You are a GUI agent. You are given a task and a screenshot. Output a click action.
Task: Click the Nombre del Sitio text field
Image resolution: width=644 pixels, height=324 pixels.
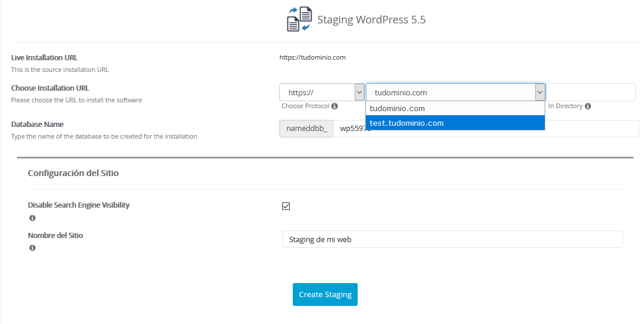tap(452, 239)
